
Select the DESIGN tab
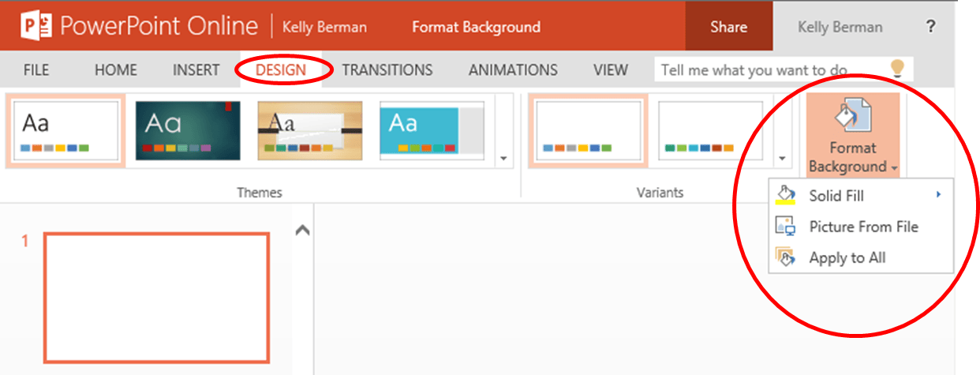[281, 69]
